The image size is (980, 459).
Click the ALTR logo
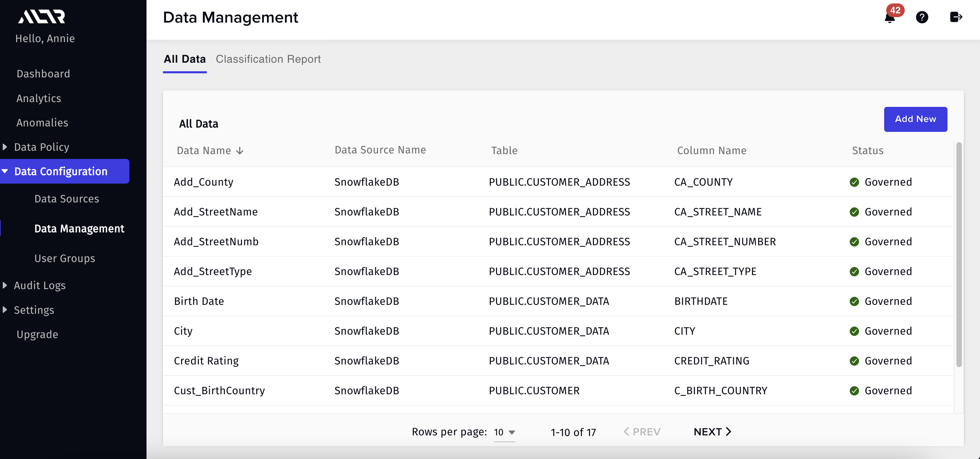point(42,17)
